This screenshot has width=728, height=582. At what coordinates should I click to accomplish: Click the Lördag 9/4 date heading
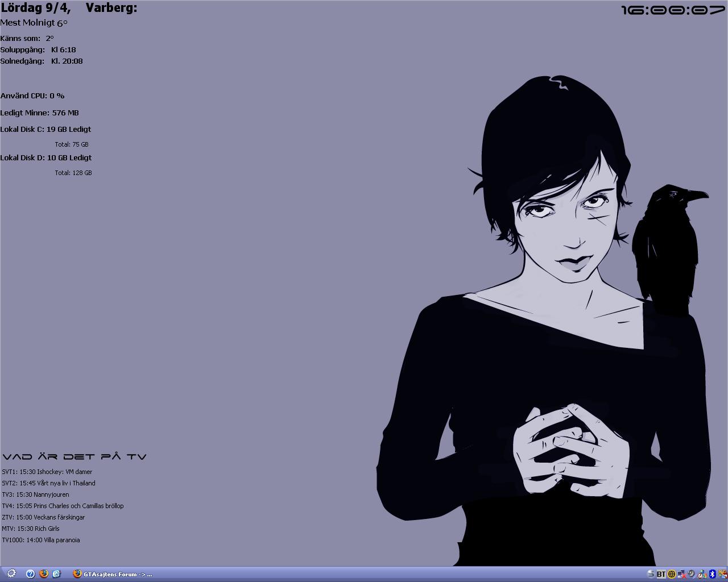point(35,8)
